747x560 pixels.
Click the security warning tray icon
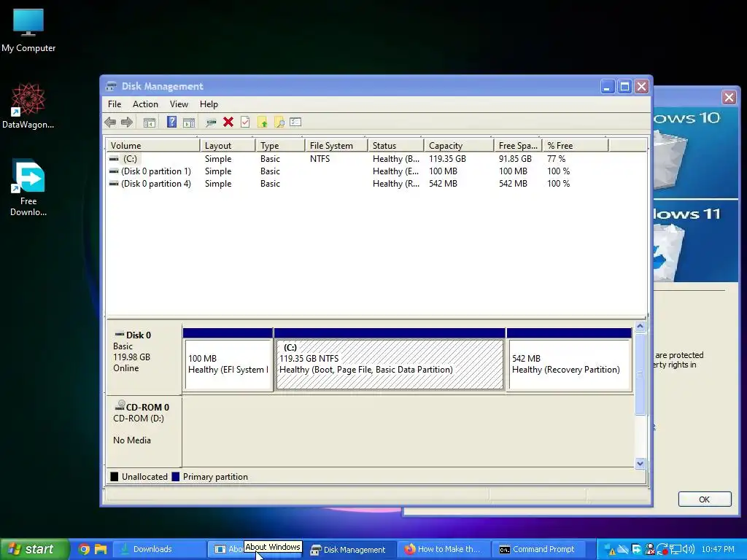coord(611,550)
